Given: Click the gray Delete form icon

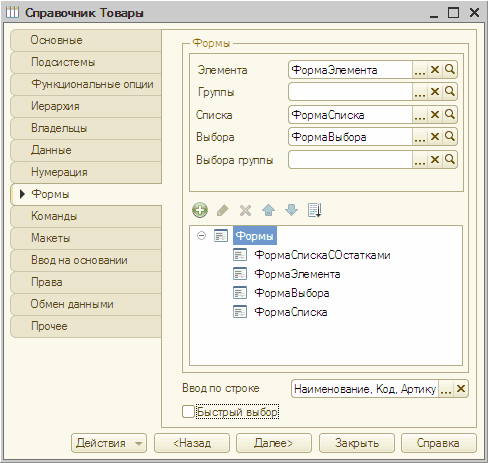Looking at the screenshot, I should click(x=245, y=210).
